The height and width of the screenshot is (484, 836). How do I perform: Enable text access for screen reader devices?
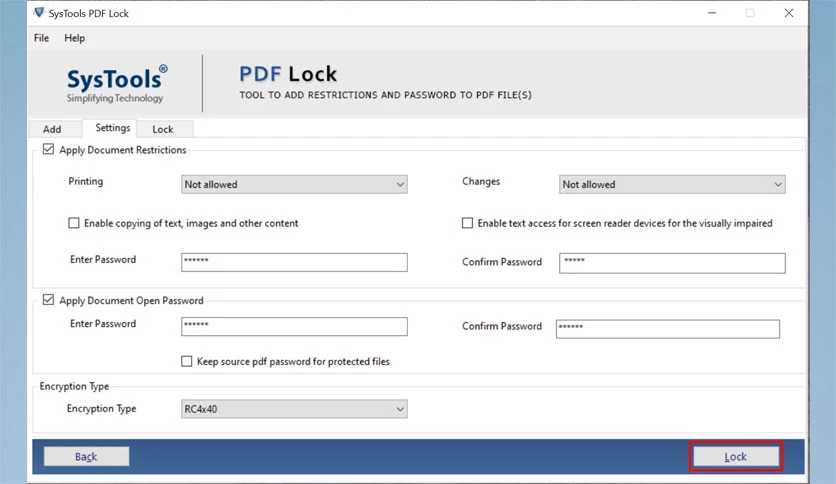pyautogui.click(x=467, y=223)
